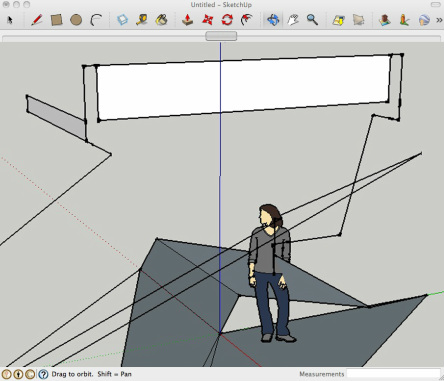Activate the Circle tool

point(76,20)
